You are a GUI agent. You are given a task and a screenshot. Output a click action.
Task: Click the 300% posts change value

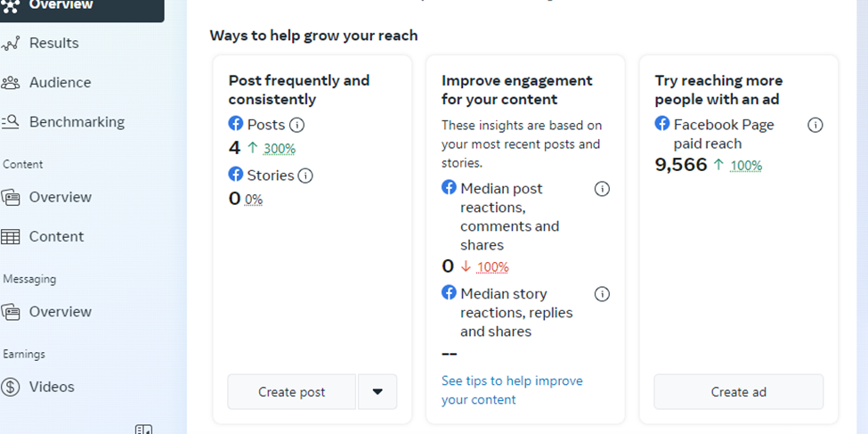280,149
